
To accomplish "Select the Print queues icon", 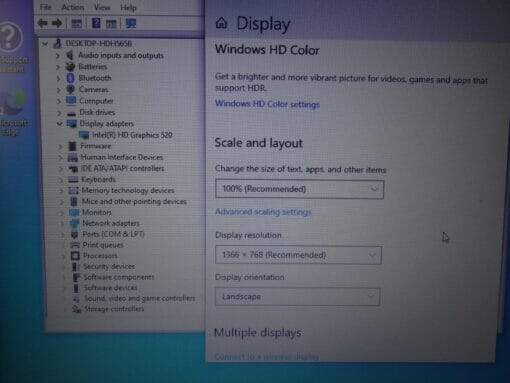I will [x=75, y=245].
